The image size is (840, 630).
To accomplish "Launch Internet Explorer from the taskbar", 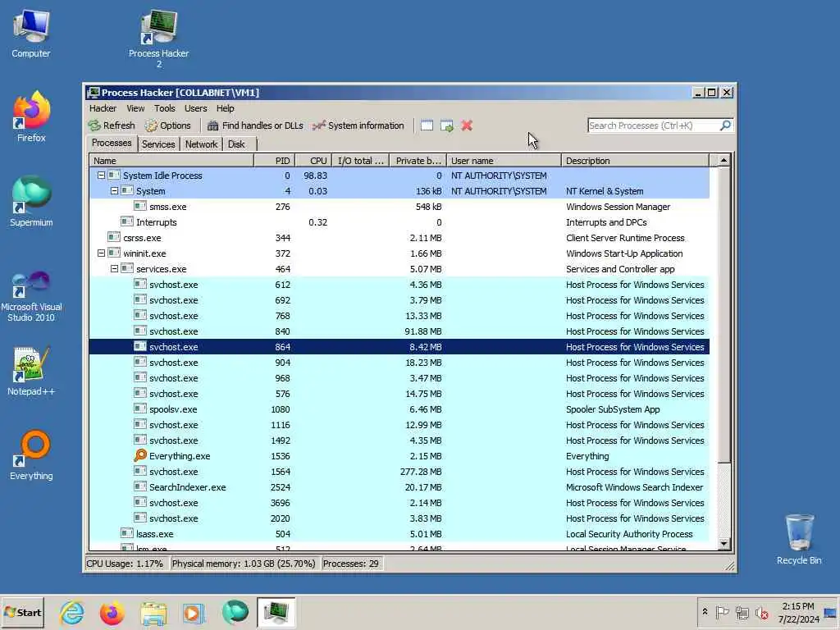I will [72, 613].
